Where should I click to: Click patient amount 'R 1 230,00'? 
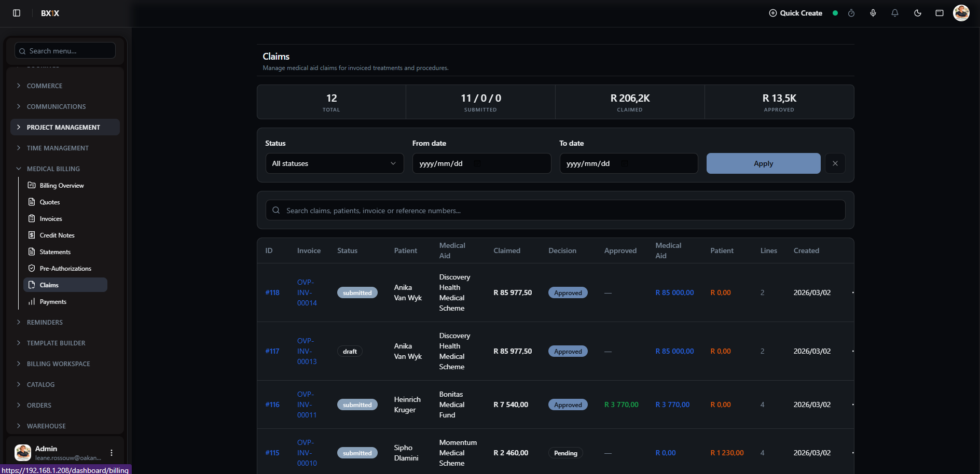pyautogui.click(x=727, y=453)
